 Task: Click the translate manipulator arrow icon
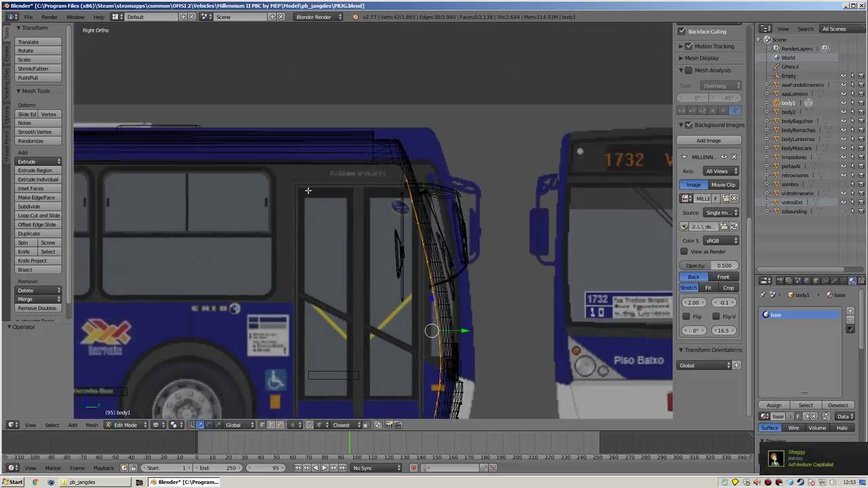pyautogui.click(x=199, y=425)
